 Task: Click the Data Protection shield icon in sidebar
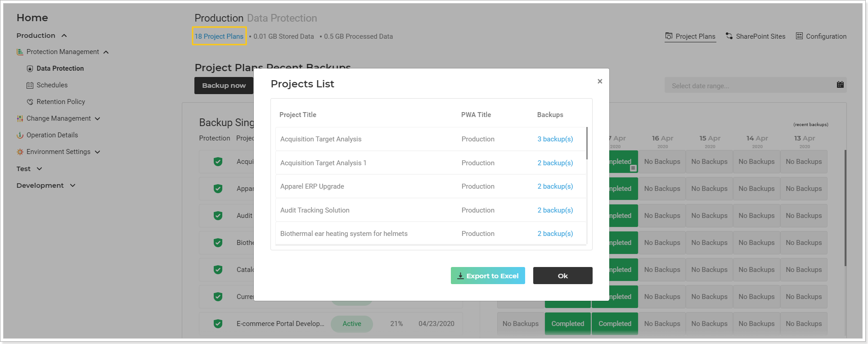[x=30, y=68]
